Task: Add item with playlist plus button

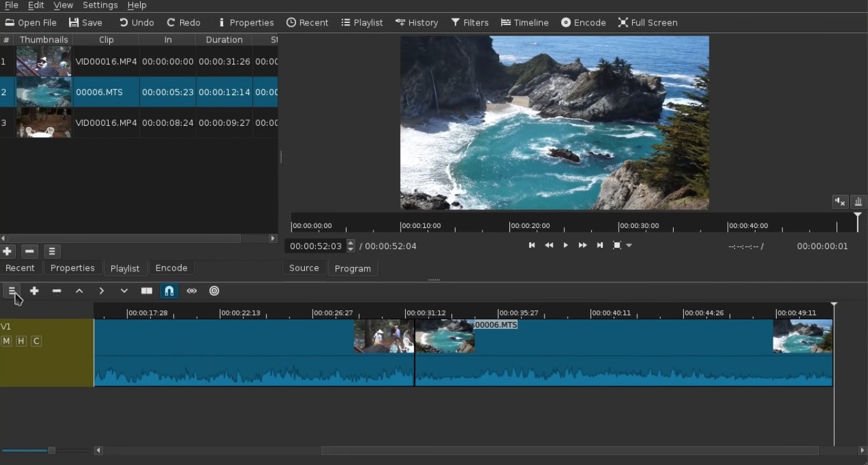Action: (8, 251)
